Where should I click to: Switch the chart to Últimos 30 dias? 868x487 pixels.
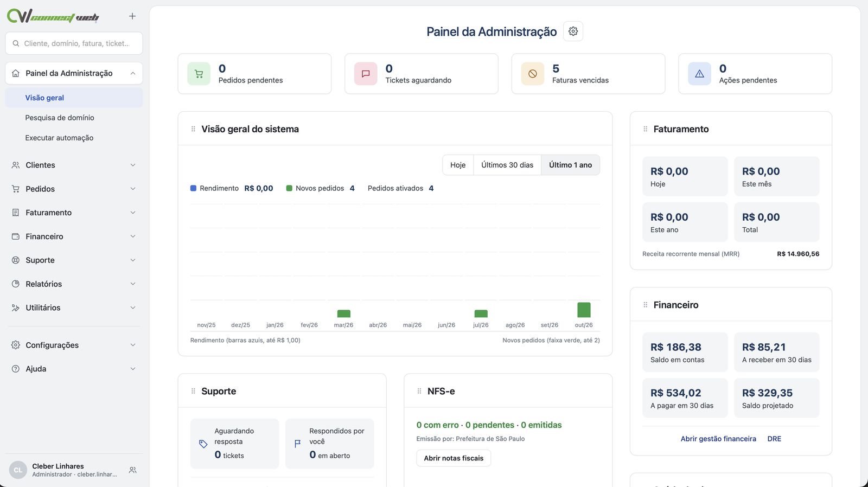pyautogui.click(x=507, y=165)
